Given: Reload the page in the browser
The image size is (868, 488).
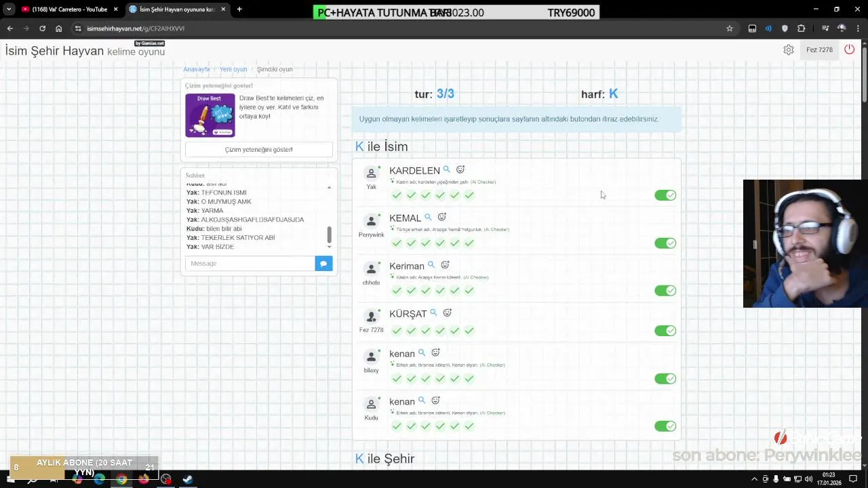Looking at the screenshot, I should [x=42, y=28].
